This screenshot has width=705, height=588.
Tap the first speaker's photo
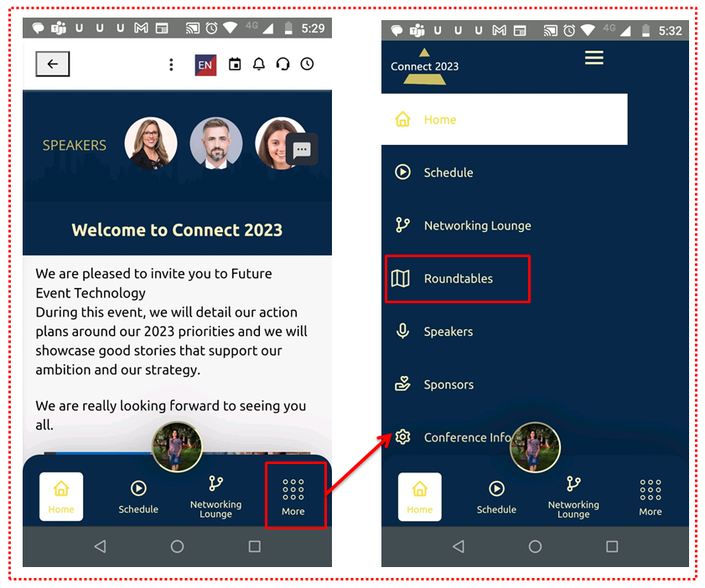point(151,143)
